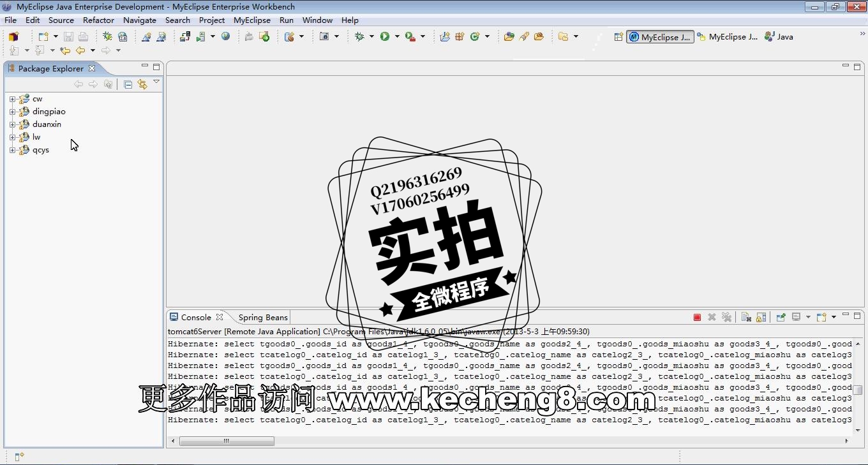Image resolution: width=868 pixels, height=465 pixels.
Task: Click the Print toolbar icon
Action: (83, 36)
